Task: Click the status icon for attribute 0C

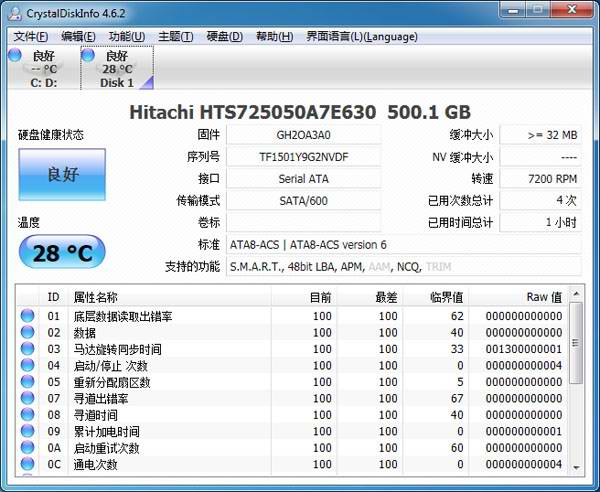Action: 27,464
